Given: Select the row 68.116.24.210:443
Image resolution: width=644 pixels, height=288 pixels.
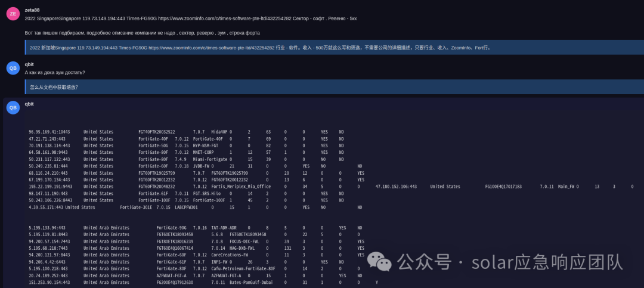Looking at the screenshot, I should pyautogui.click(x=196, y=173).
